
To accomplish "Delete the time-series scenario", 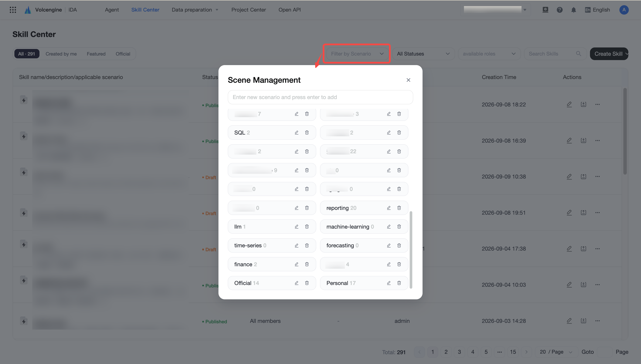I will click(x=307, y=246).
